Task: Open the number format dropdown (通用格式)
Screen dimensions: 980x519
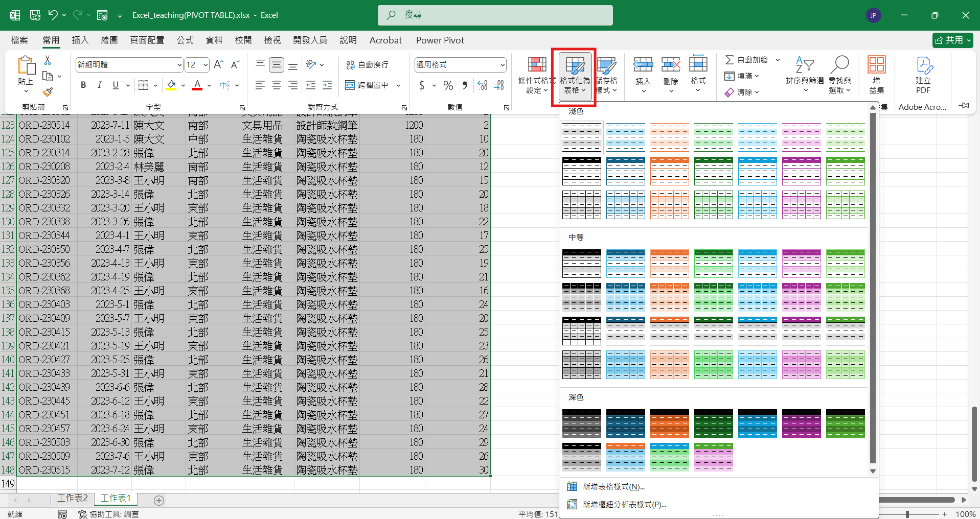Action: coord(503,65)
